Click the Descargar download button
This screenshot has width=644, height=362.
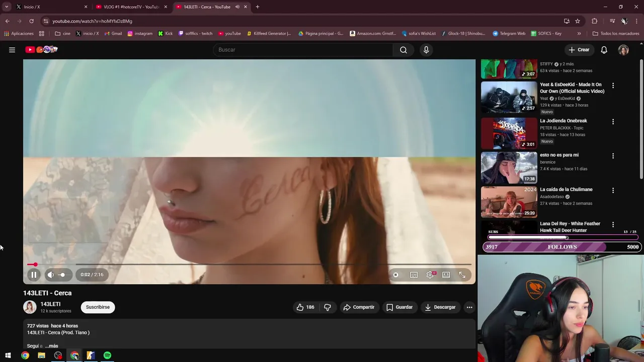pyautogui.click(x=440, y=307)
